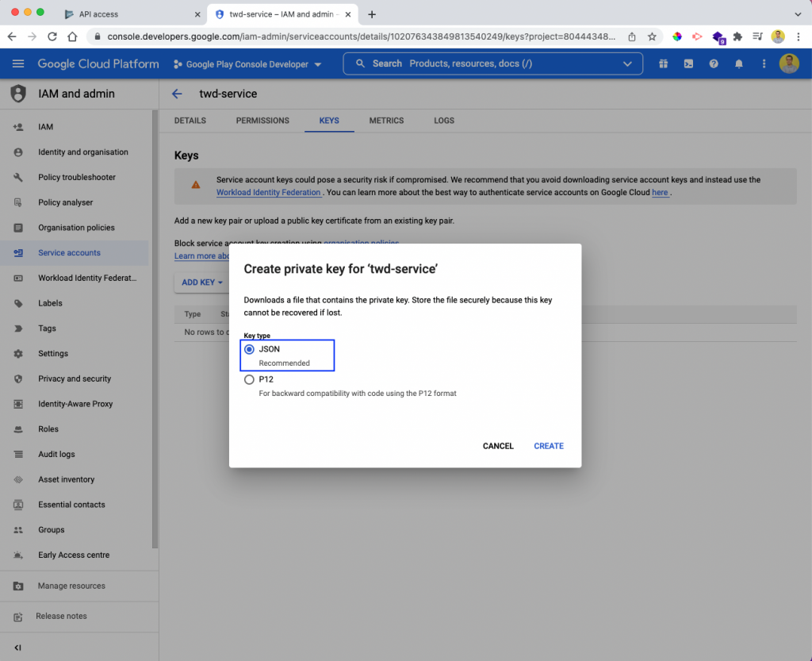
Task: Click the warning triangle icon in Keys notice
Action: (196, 185)
